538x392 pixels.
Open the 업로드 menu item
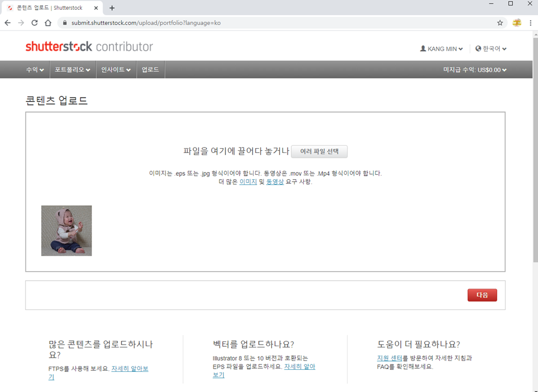point(151,70)
